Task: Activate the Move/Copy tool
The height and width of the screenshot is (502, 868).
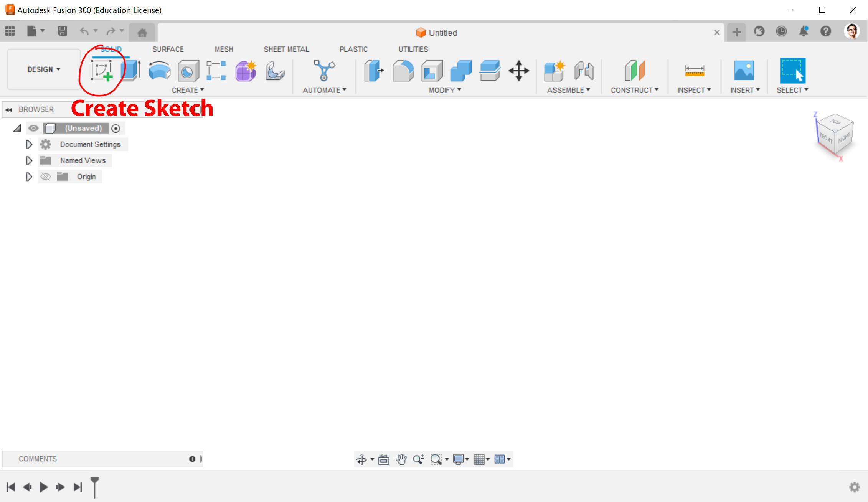Action: (519, 71)
